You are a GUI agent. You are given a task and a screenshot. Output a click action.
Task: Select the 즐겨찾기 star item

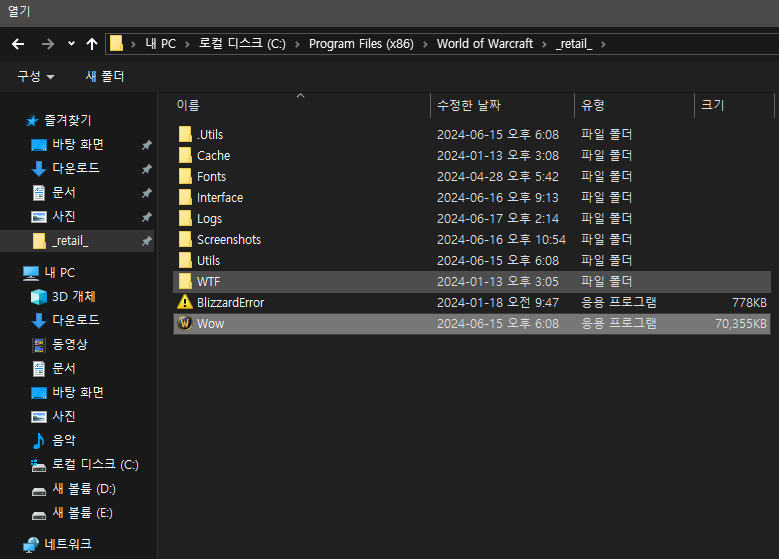59,120
